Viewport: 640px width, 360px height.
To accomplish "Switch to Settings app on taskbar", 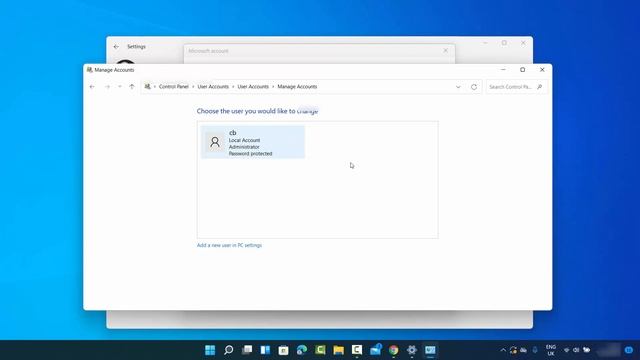I will (412, 350).
